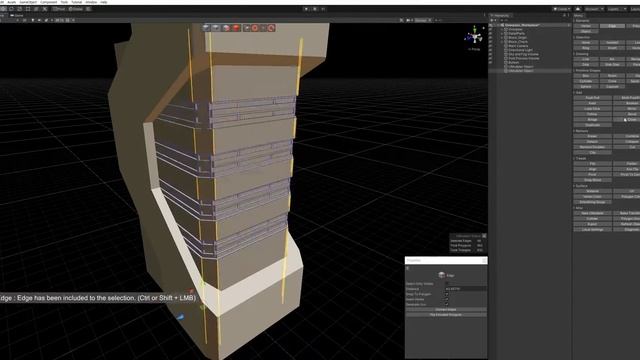Open the cloud services icon
Image resolution: width=640 pixels, height=360 pixels.
tap(578, 9)
